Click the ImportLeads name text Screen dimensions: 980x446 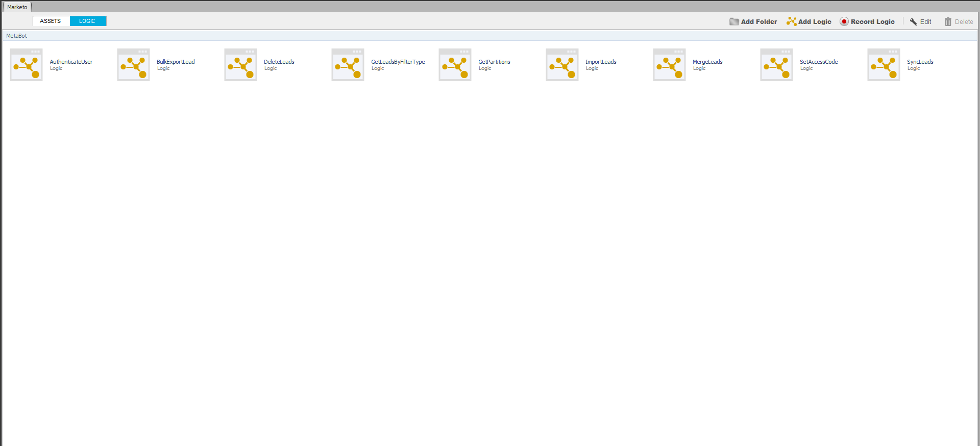click(x=601, y=62)
